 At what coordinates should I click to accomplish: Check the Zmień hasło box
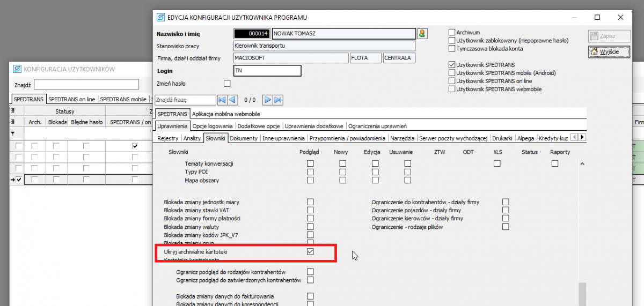(x=226, y=84)
